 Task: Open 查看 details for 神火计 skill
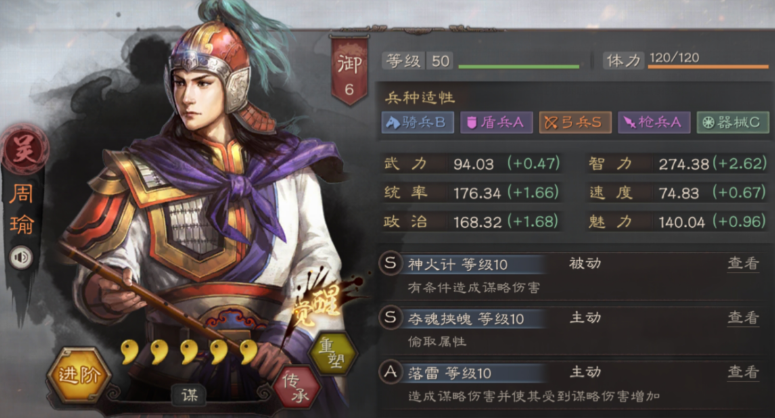tap(743, 264)
